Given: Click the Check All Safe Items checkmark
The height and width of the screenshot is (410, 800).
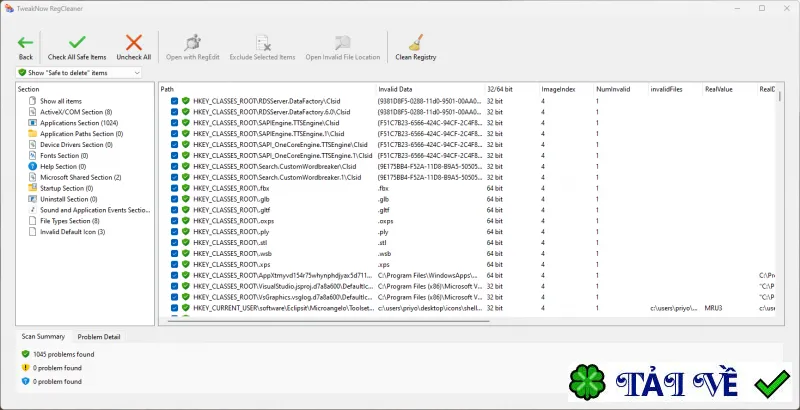Looking at the screenshot, I should tap(77, 42).
